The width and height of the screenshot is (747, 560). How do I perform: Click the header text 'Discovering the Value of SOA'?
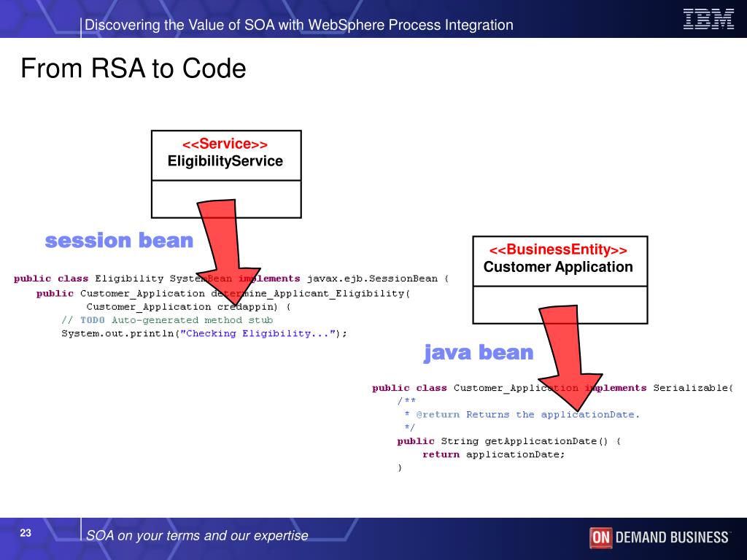179,25
